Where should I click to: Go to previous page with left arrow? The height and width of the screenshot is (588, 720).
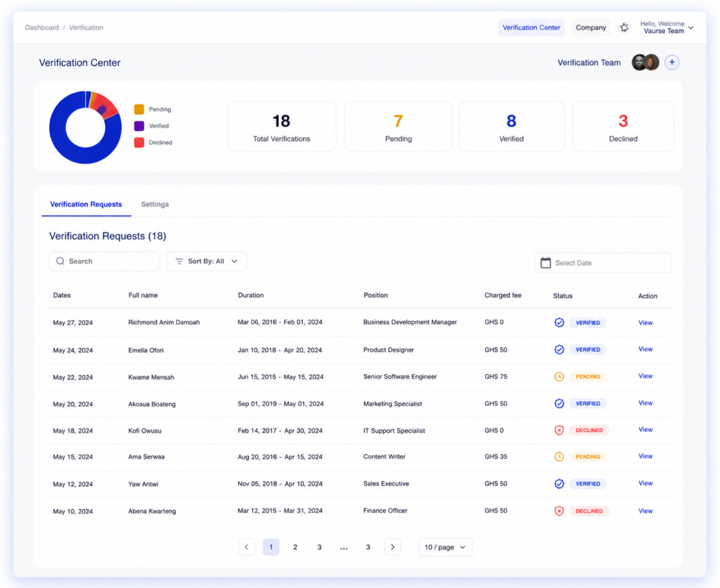pyautogui.click(x=247, y=547)
